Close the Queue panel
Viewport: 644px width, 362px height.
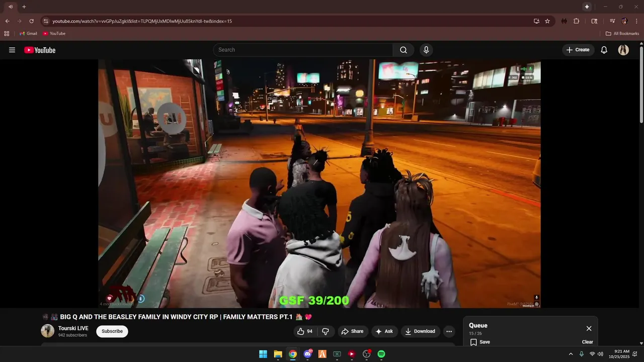[589, 328]
